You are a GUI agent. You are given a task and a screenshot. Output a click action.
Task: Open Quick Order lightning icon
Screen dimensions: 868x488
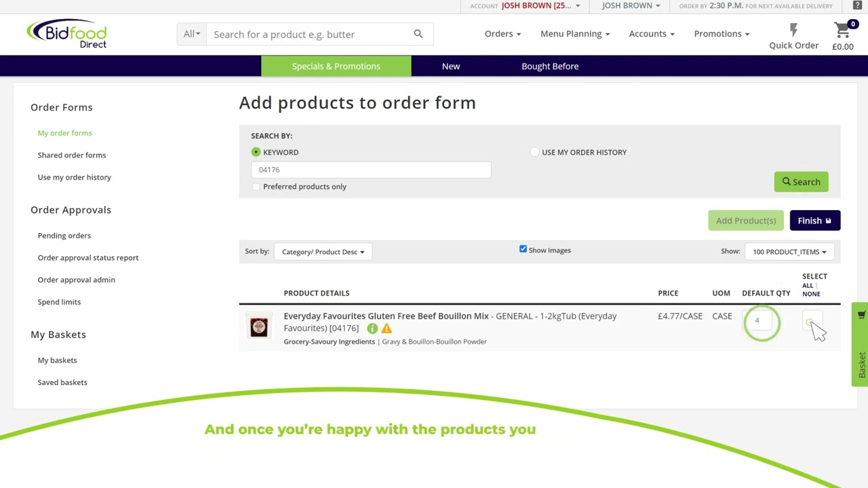(793, 30)
